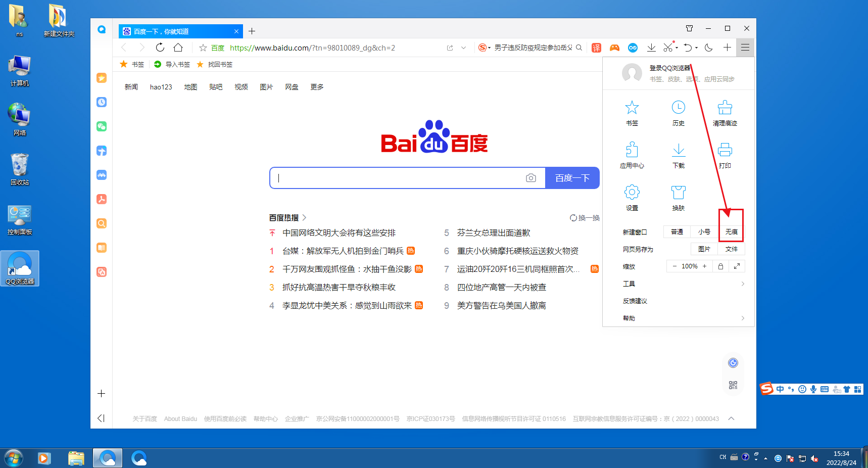Open the red PDF sidebar icon
Screen dimensions: 868x468
[102, 199]
